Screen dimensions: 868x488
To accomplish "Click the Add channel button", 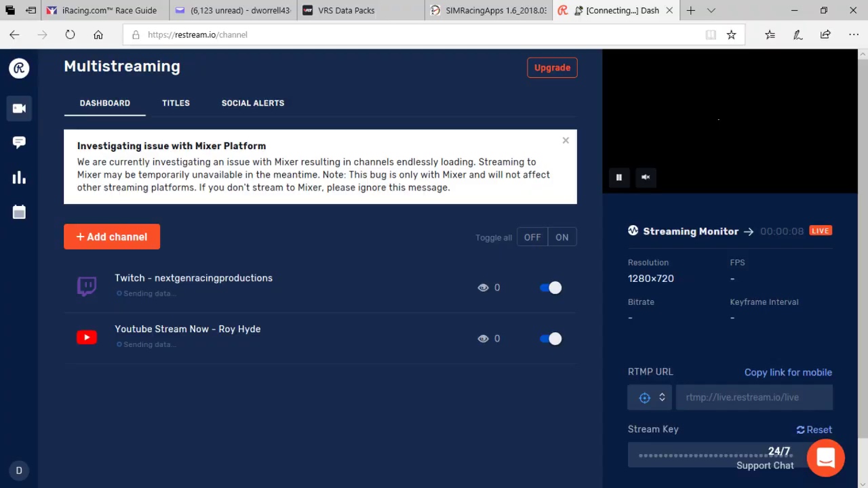I will pyautogui.click(x=112, y=237).
